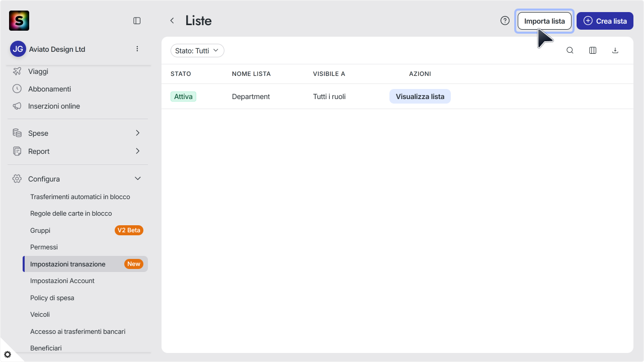Click the Importa lista button
This screenshot has width=644, height=362.
tap(544, 21)
